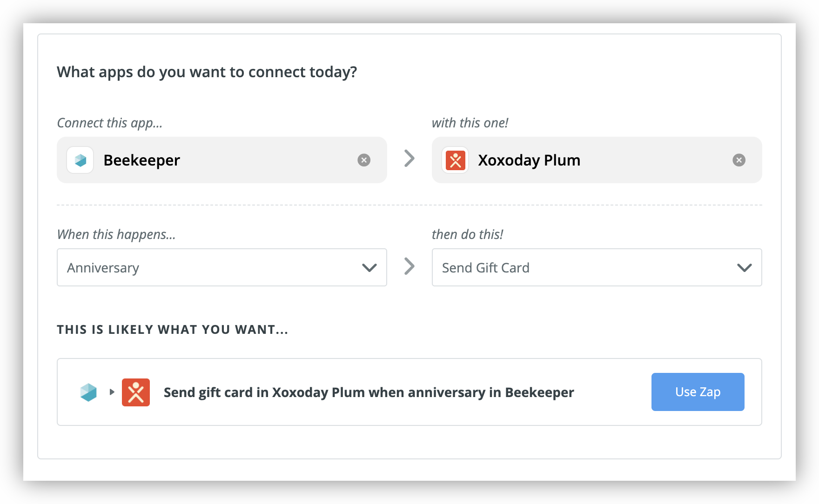Click the 'What apps do you want to connect' heading

click(207, 72)
